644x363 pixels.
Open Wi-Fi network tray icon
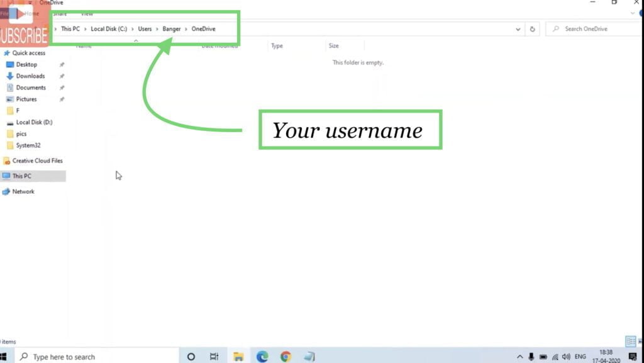(x=555, y=357)
